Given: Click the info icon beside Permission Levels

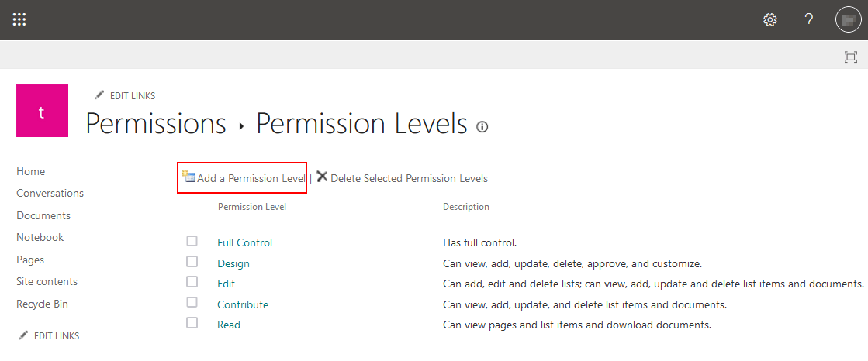Looking at the screenshot, I should point(482,127).
